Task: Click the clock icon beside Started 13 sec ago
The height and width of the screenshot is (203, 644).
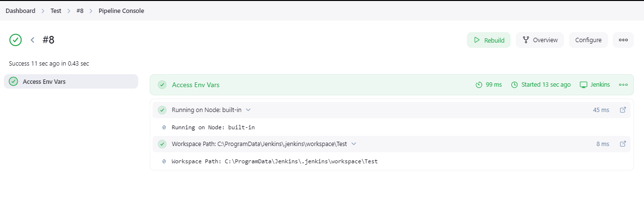Action: 514,85
